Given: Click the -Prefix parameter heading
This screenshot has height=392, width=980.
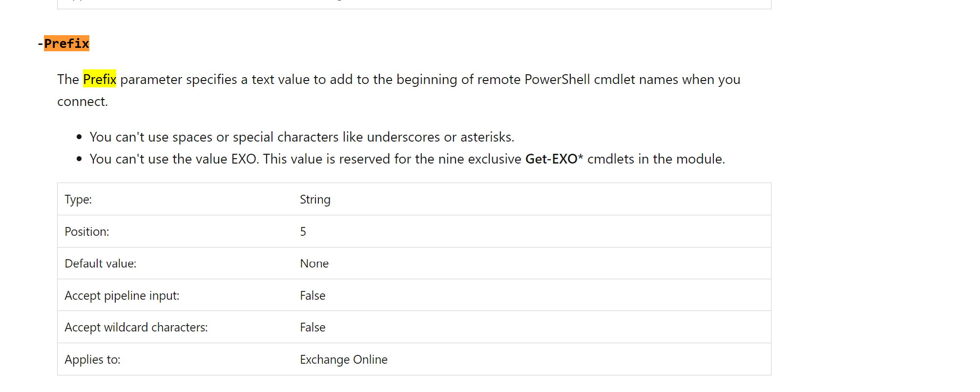Looking at the screenshot, I should coord(63,43).
